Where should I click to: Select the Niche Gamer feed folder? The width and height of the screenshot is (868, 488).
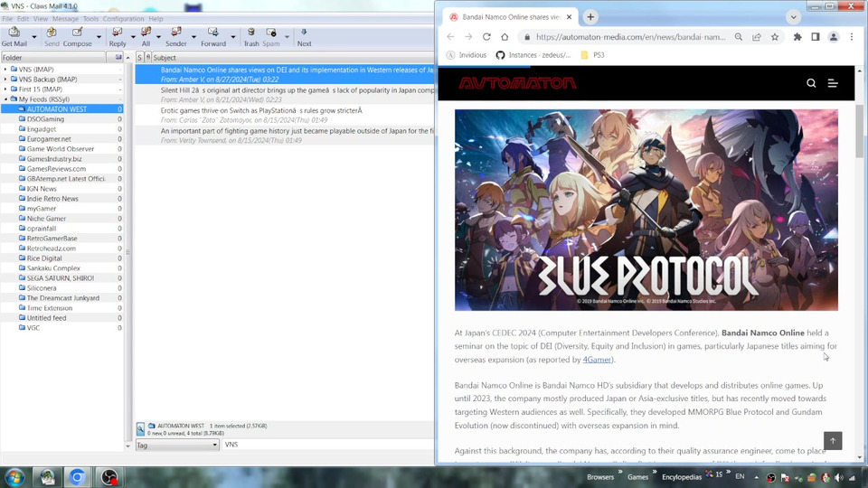point(46,219)
